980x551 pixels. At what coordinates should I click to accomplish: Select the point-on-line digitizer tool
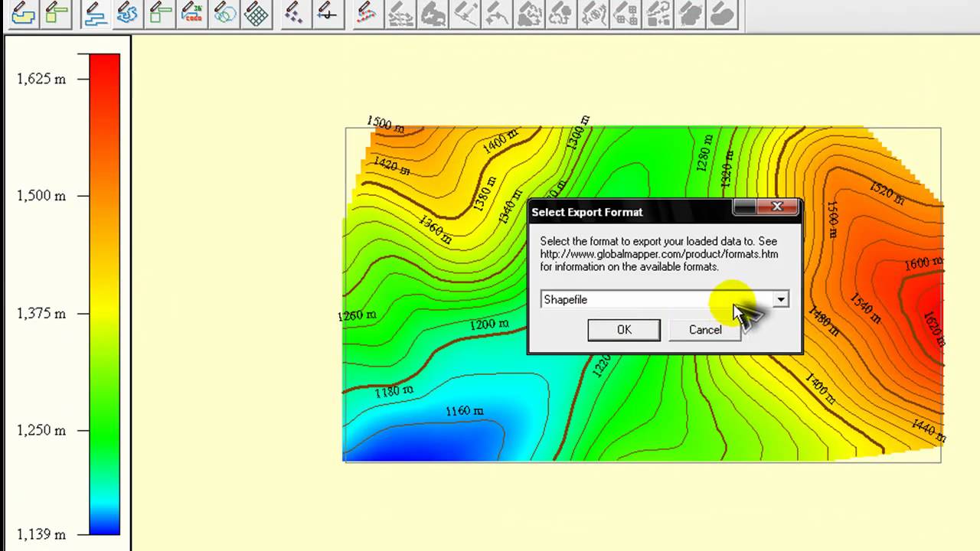(x=327, y=13)
